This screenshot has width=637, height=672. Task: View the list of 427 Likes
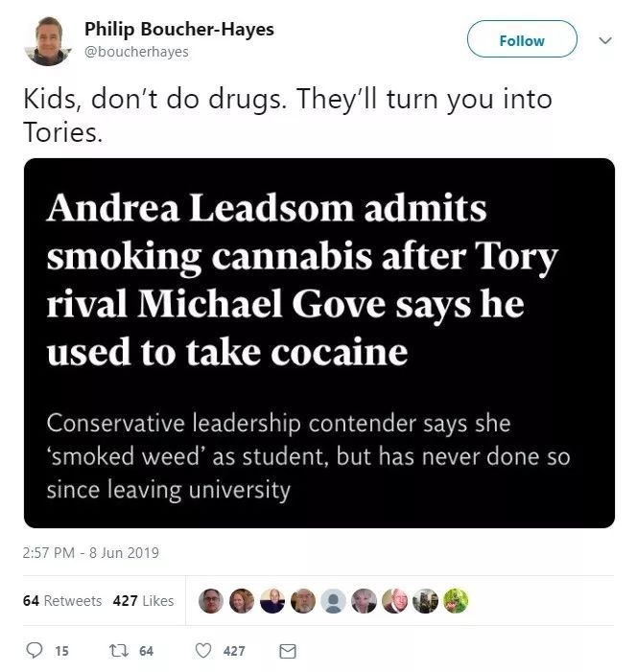144,601
